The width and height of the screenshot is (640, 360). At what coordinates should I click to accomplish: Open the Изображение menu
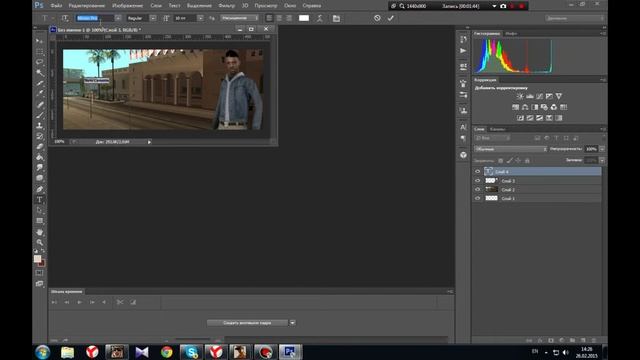click(128, 6)
